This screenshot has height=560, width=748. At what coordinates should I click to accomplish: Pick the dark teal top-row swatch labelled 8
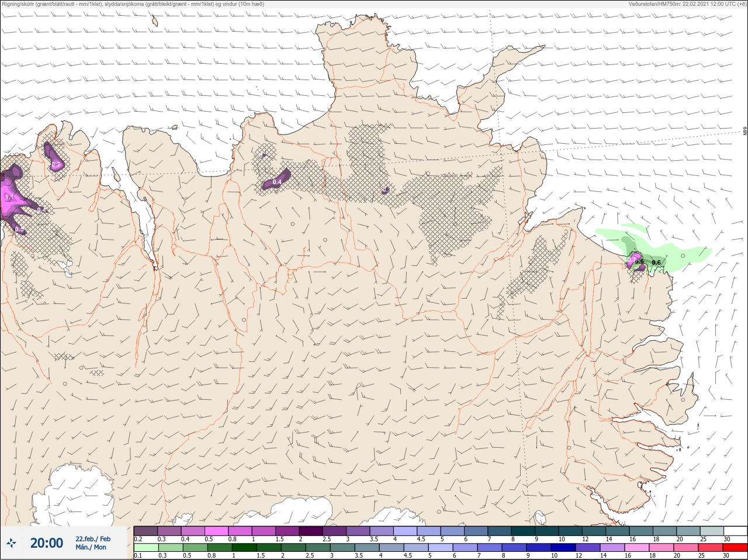tap(523, 531)
